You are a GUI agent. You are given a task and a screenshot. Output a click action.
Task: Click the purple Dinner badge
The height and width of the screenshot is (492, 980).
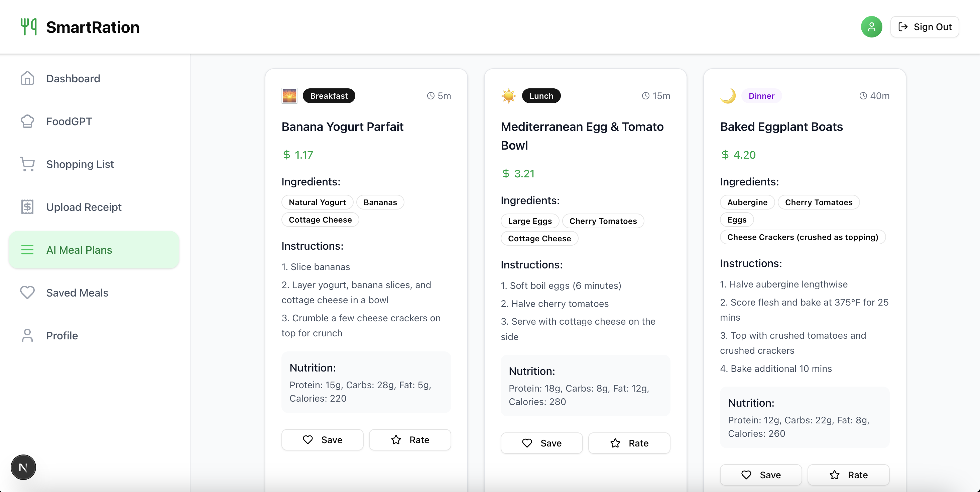pos(761,96)
